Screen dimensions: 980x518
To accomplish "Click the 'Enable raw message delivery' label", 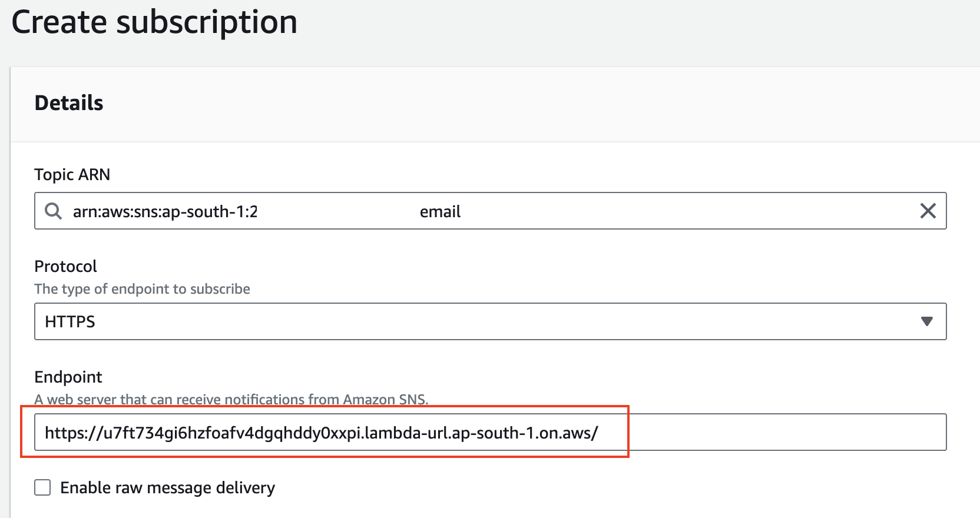I will pyautogui.click(x=167, y=488).
